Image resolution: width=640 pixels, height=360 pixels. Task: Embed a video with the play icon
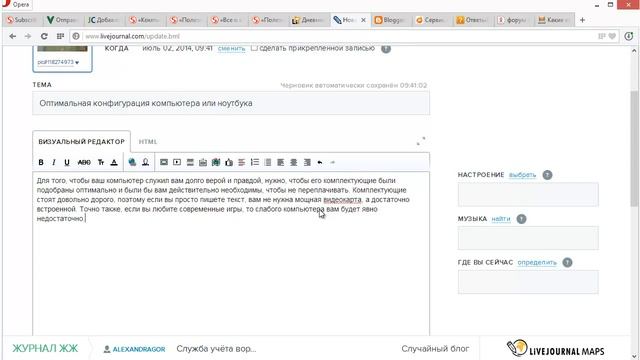[x=177, y=162]
